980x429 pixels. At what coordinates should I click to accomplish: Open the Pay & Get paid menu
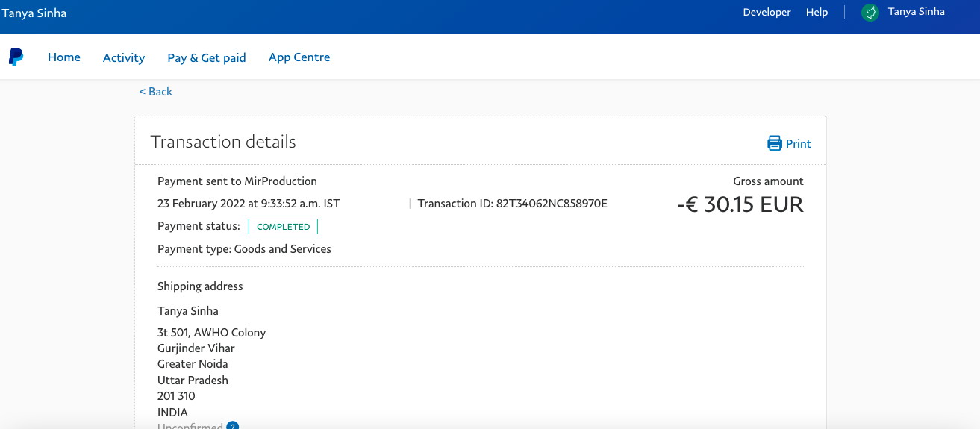point(207,57)
